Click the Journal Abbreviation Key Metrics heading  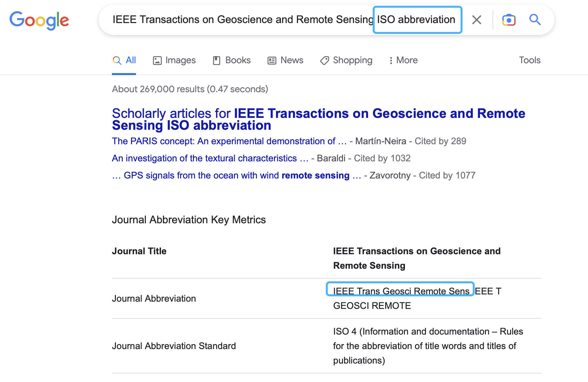(x=189, y=220)
